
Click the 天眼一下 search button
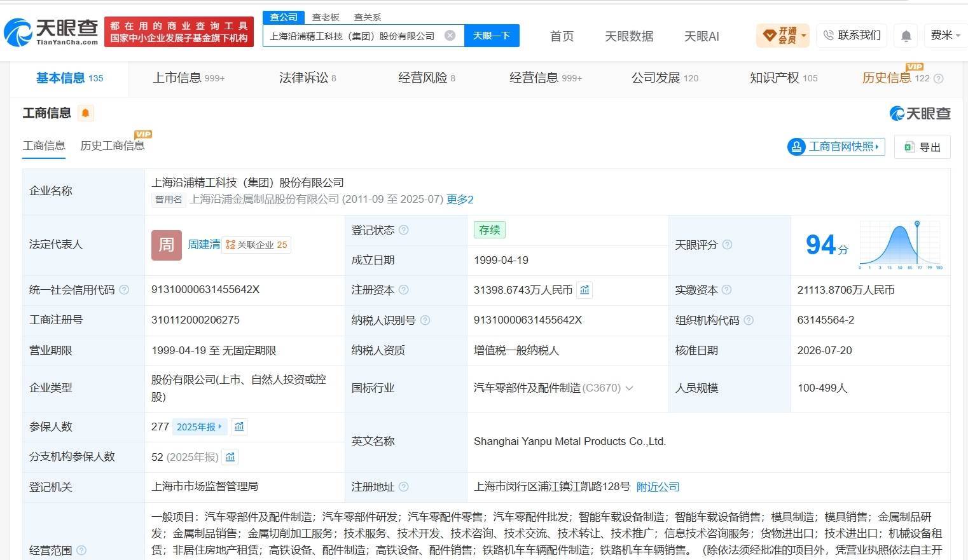coord(492,36)
